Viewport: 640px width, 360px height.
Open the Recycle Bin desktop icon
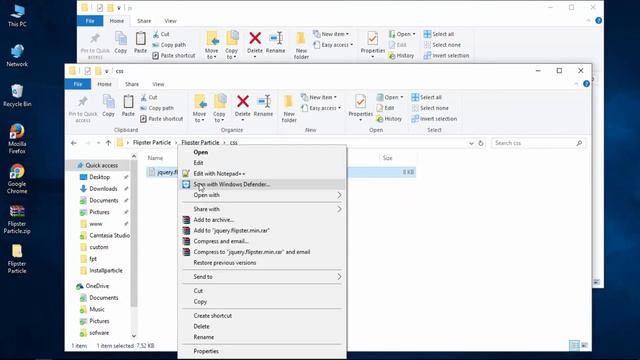pos(17,96)
